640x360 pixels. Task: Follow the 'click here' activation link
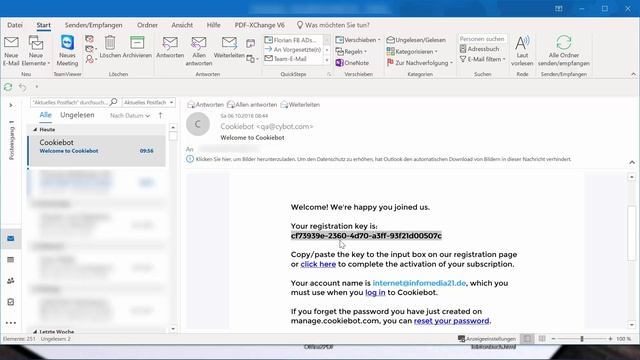tap(318, 264)
